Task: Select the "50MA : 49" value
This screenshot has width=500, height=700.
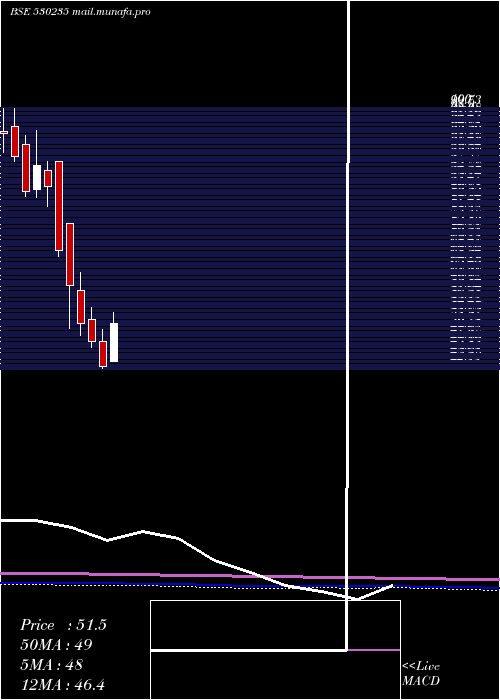Action: coord(56,645)
